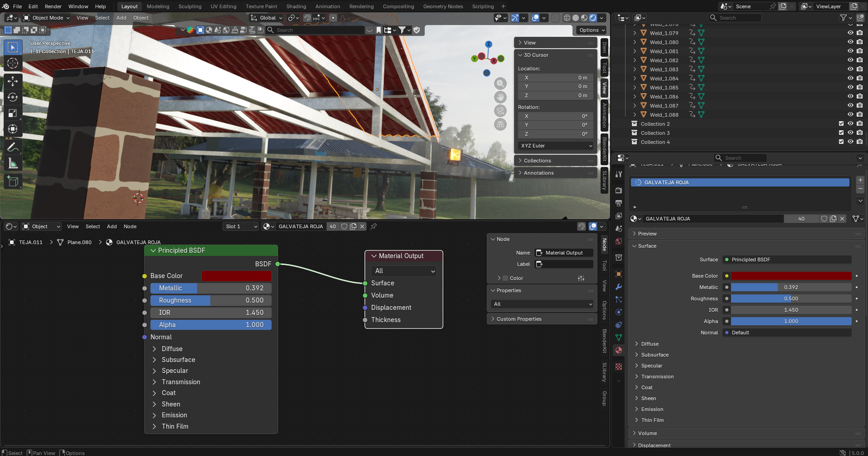Uncheck the Collection 3 exclude checkbox
The image size is (868, 456).
[x=841, y=133]
